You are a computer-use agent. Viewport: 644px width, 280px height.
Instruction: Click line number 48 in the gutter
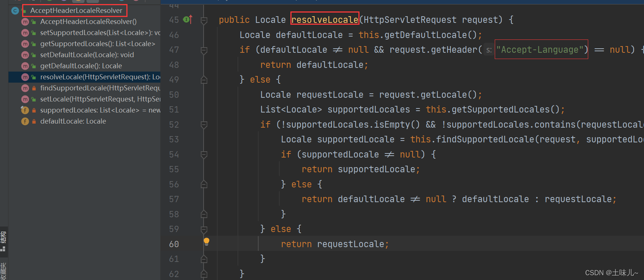click(174, 65)
